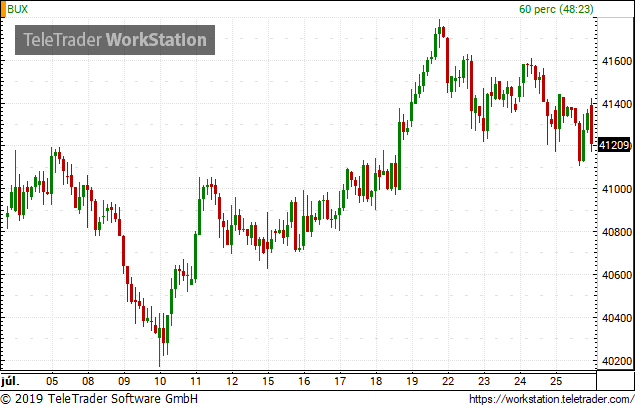Click the date label 22 on time axis

[x=448, y=381]
